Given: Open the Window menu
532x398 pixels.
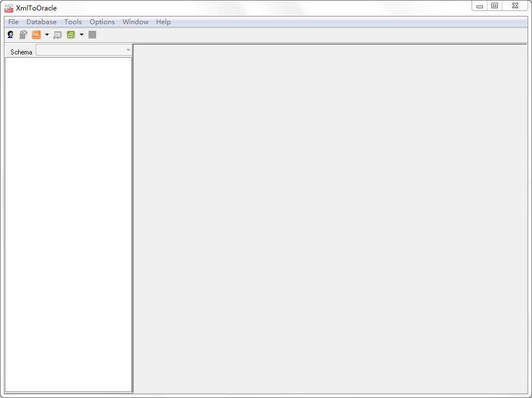Looking at the screenshot, I should pyautogui.click(x=135, y=22).
